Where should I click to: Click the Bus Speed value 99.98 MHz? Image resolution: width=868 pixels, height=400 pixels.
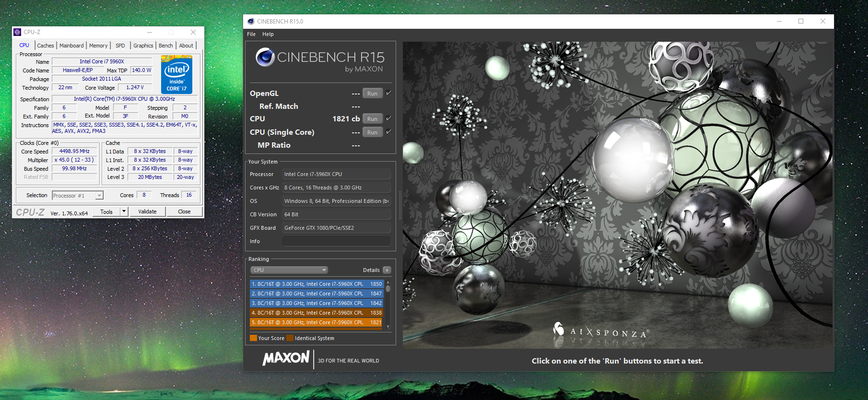(74, 168)
